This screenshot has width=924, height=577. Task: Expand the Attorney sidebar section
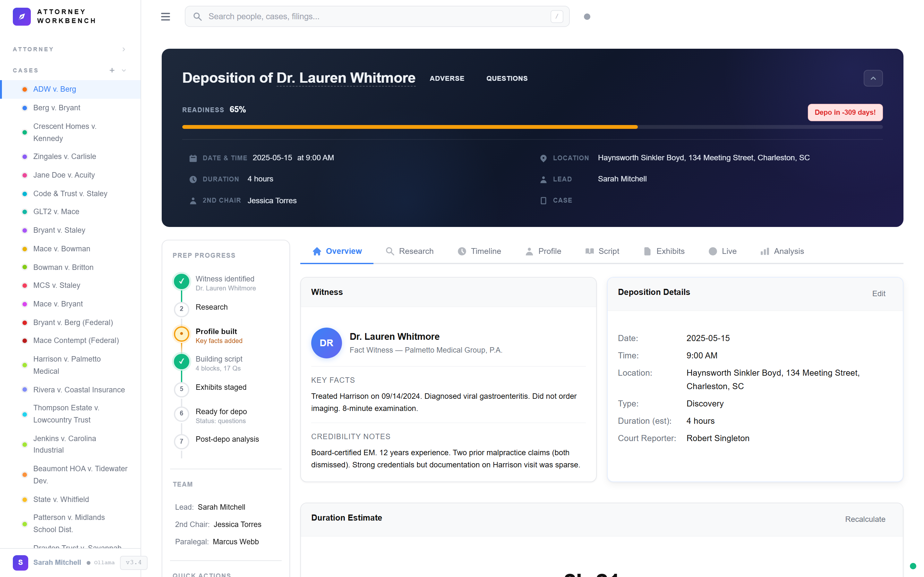pyautogui.click(x=124, y=49)
